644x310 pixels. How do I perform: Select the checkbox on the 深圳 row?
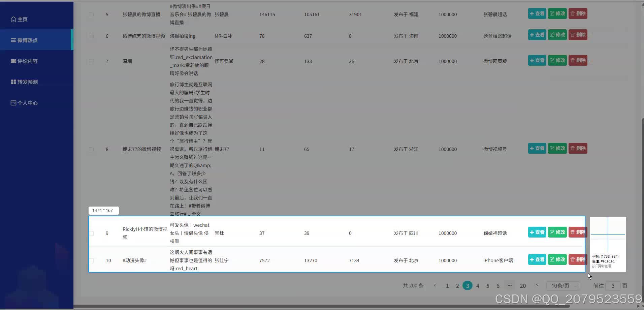[91, 61]
